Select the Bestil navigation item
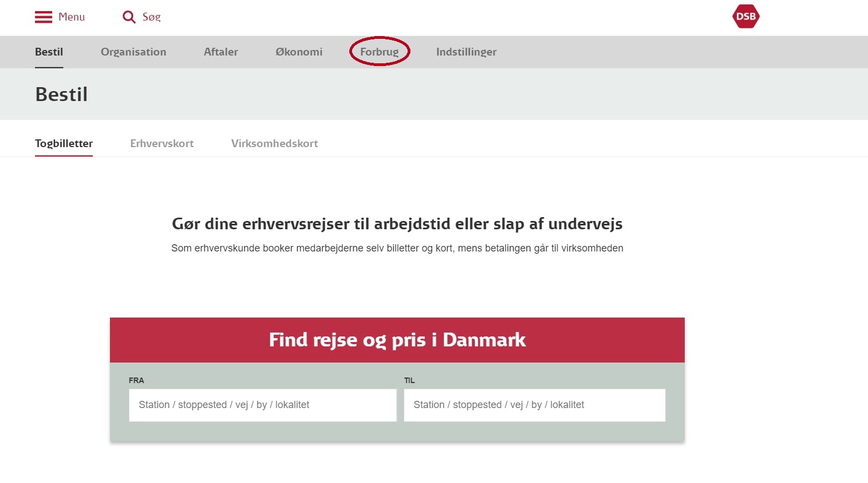The image size is (868, 483). pyautogui.click(x=49, y=52)
